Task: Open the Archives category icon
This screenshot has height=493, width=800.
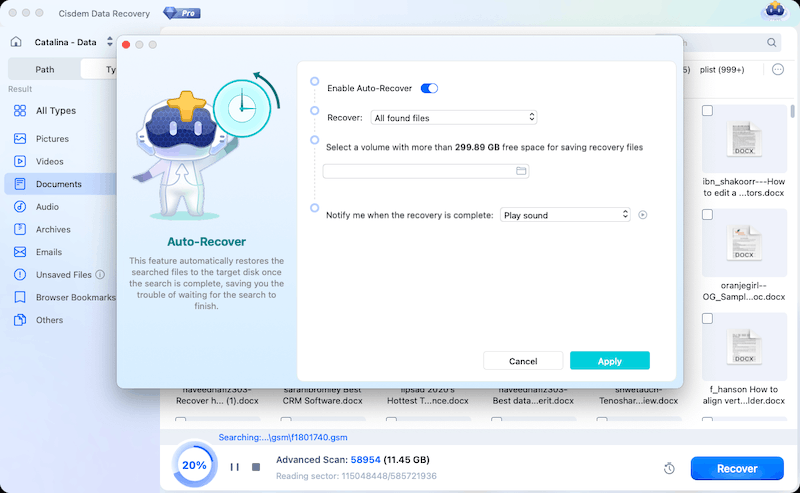Action: pyautogui.click(x=20, y=229)
